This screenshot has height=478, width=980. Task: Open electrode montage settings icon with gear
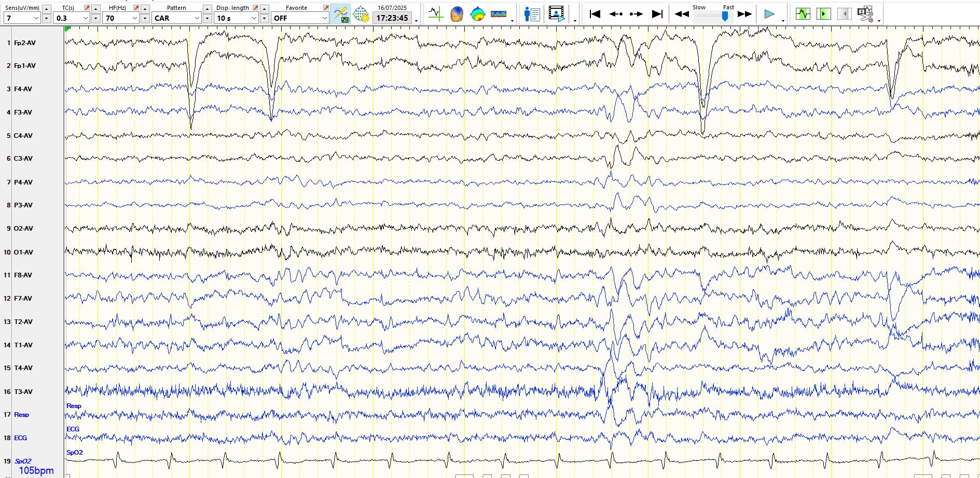[361, 14]
